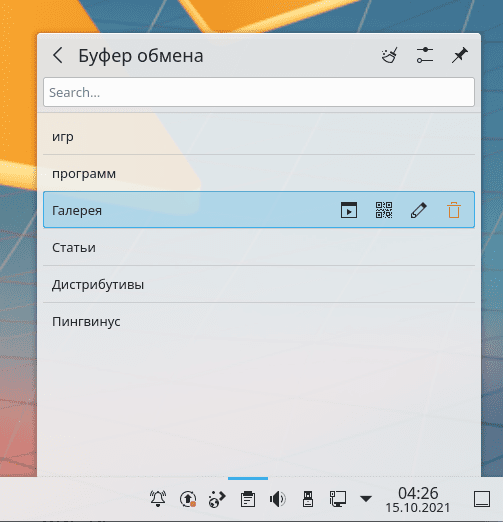Open the volume control tray icon
This screenshot has height=522, width=503.
click(x=278, y=499)
